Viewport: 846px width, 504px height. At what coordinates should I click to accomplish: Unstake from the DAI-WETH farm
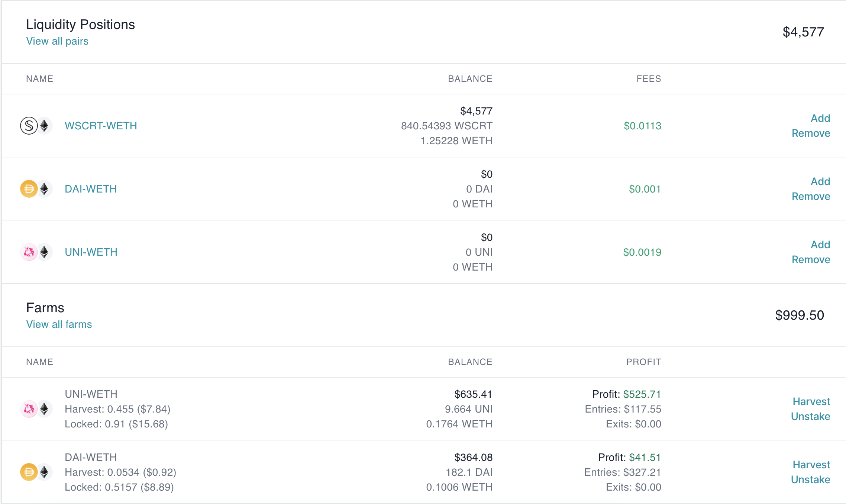pyautogui.click(x=811, y=479)
